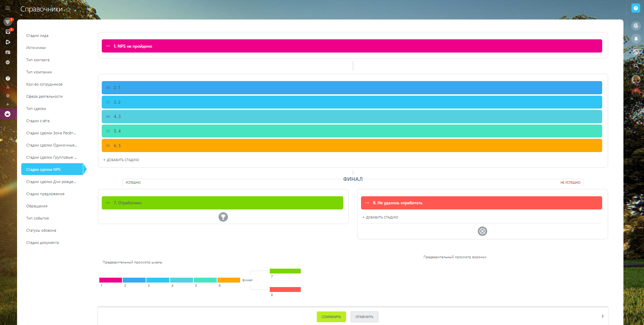Open the sitemap icon in left sidebar
The height and width of the screenshot is (325, 644).
8,87
